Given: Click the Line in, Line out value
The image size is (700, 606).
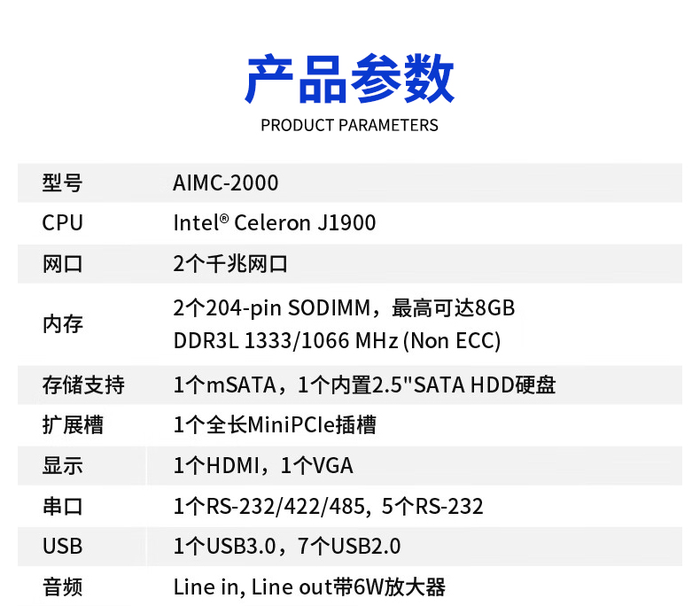Looking at the screenshot, I should tap(308, 587).
